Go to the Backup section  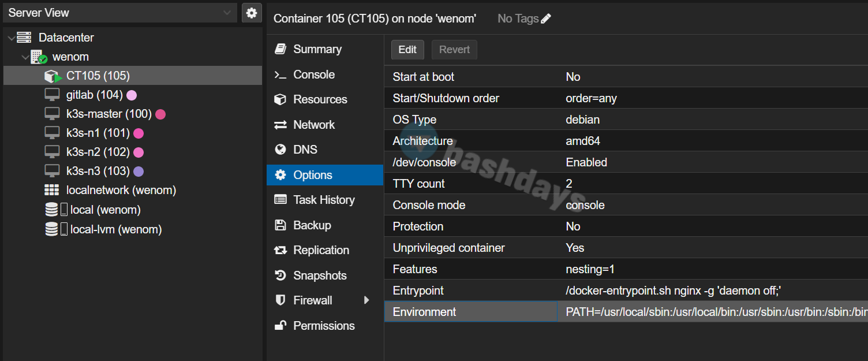pos(312,225)
